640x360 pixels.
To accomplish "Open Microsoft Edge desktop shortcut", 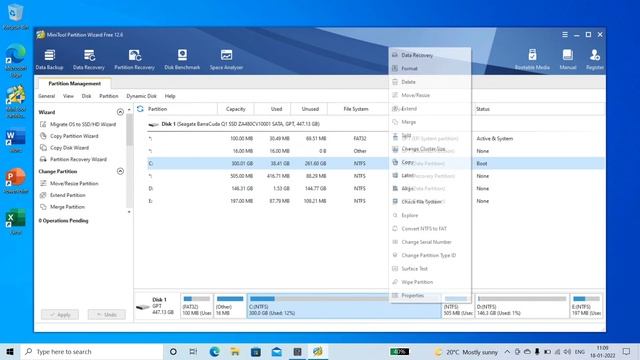I will coord(16,60).
